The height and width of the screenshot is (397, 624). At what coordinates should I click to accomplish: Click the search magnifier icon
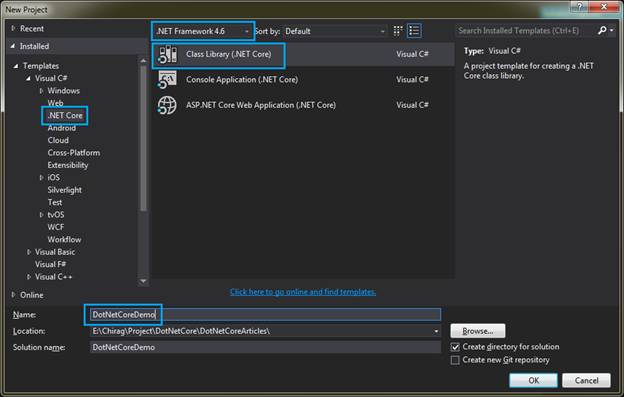pyautogui.click(x=602, y=30)
